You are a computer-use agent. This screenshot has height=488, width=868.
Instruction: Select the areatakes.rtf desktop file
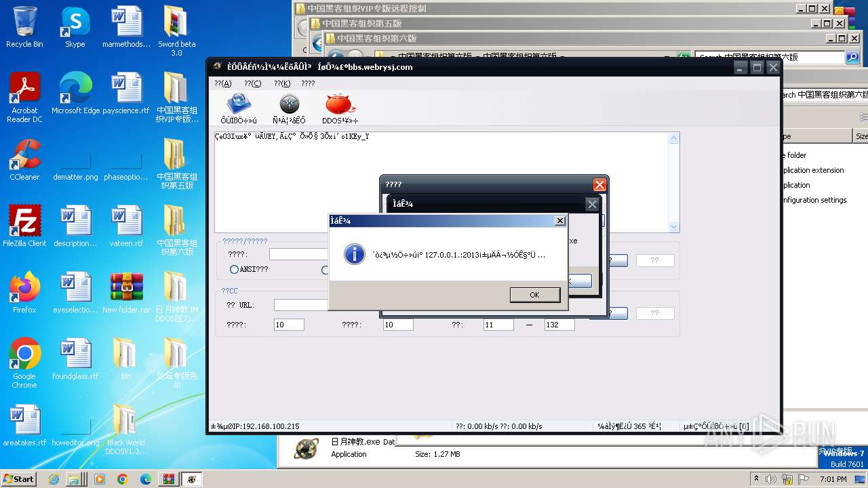pyautogui.click(x=24, y=426)
